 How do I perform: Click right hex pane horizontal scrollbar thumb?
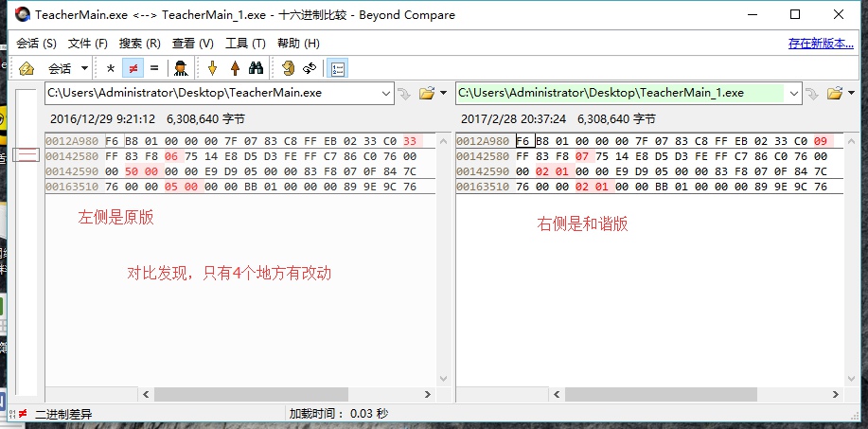661,394
